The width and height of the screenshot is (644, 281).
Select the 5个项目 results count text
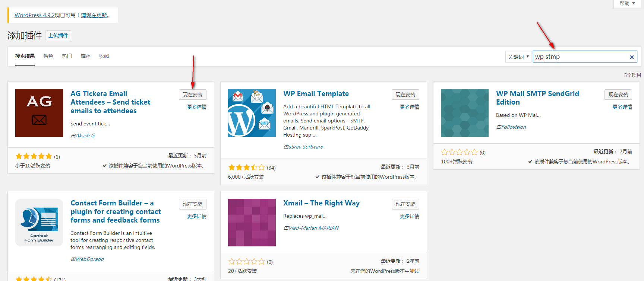632,75
